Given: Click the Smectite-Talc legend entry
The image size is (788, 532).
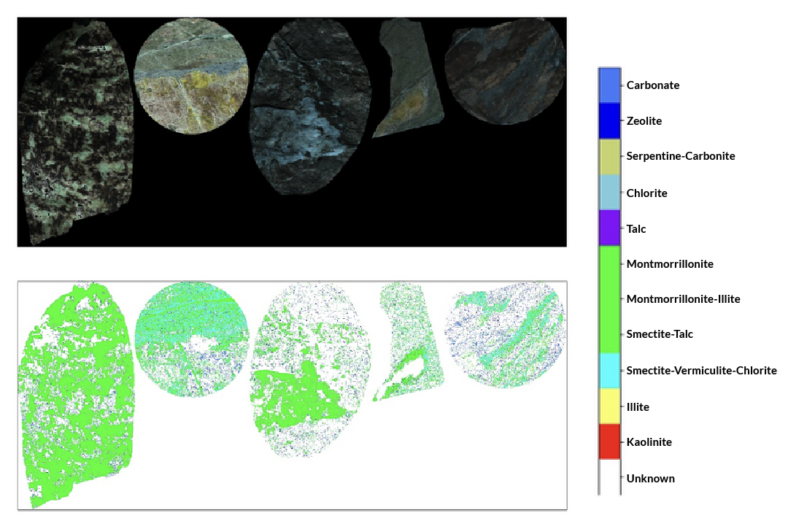Looking at the screenshot, I should [x=658, y=334].
